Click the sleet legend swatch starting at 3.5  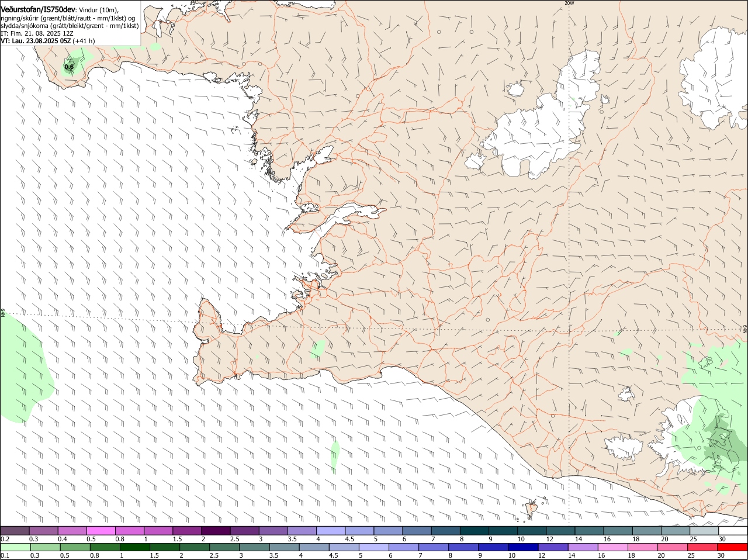[x=302, y=531]
